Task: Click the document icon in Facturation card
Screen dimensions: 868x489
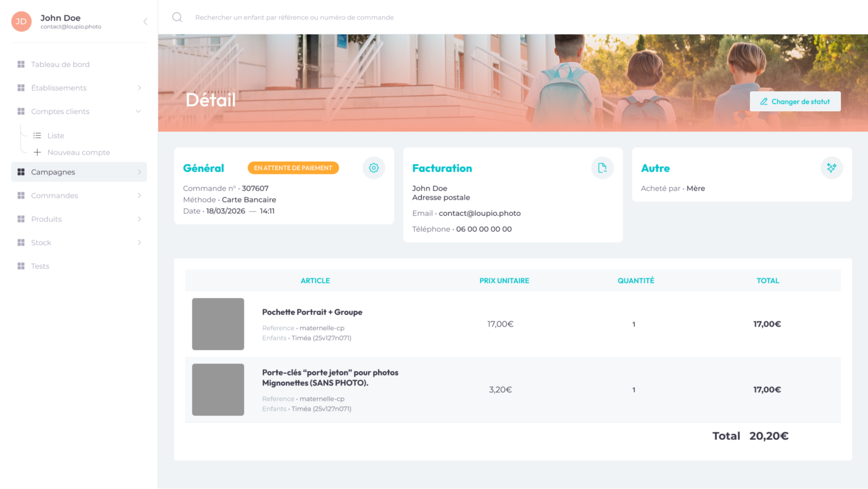Action: (602, 168)
